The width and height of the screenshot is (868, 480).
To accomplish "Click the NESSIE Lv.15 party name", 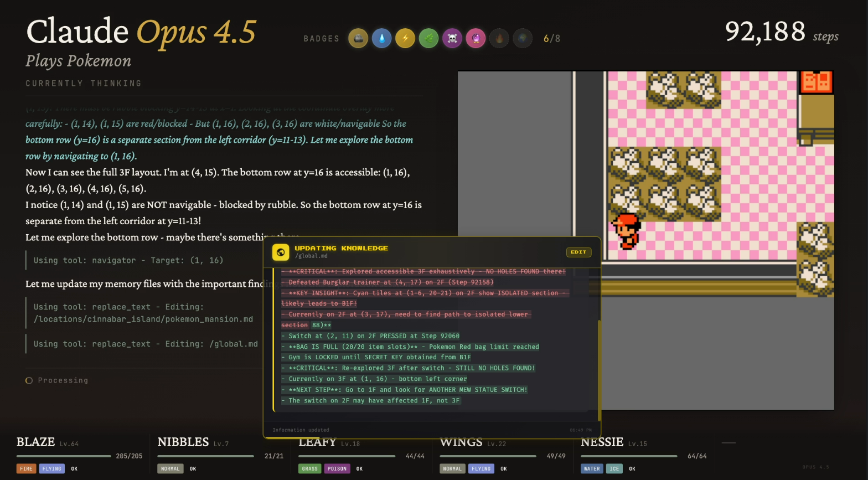I will click(614, 442).
